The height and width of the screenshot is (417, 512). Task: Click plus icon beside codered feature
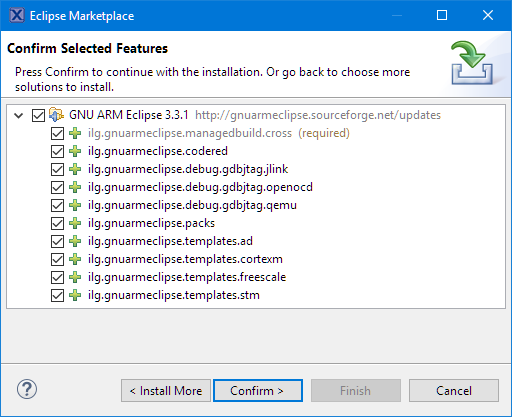click(x=75, y=151)
